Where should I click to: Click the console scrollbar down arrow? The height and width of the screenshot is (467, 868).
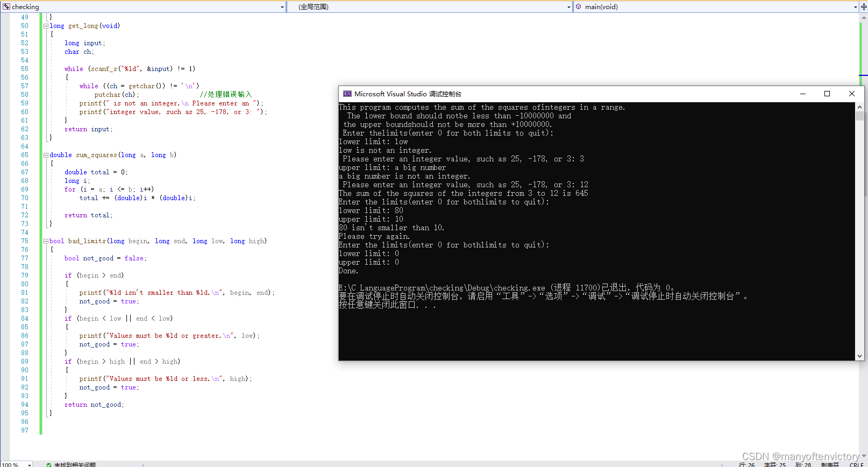[x=859, y=356]
